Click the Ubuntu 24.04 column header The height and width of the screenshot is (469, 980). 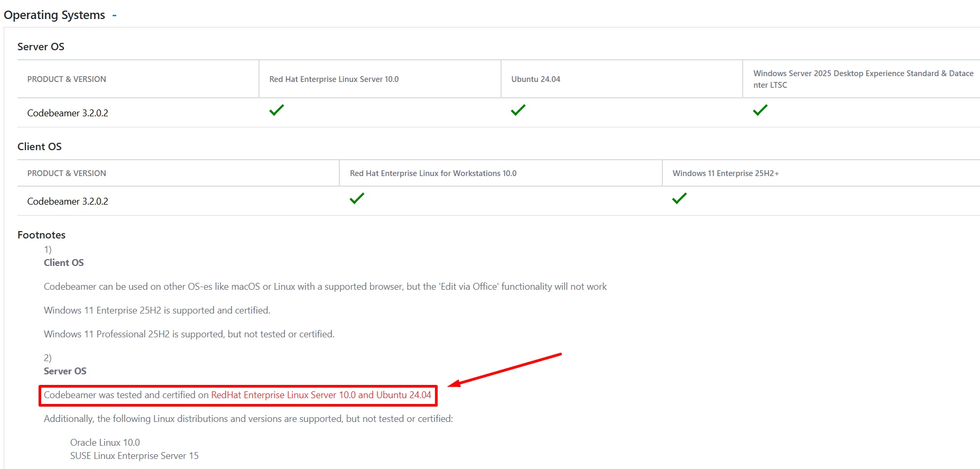tap(535, 79)
